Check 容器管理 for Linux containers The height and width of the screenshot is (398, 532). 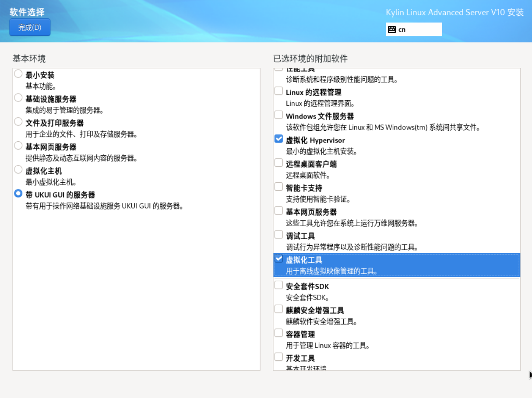(278, 333)
